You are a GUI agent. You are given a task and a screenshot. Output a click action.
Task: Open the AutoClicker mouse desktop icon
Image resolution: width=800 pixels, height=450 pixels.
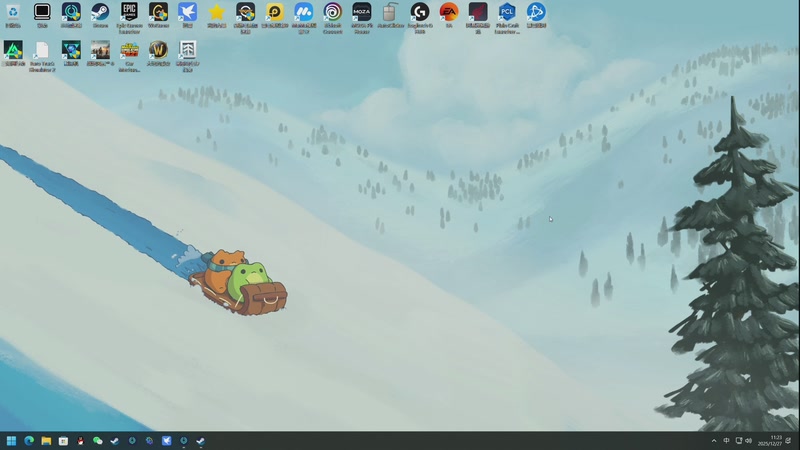click(391, 15)
